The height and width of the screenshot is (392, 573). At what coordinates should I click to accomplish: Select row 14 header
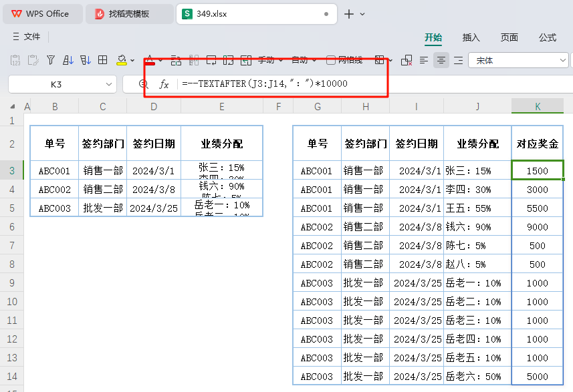pos(11,376)
